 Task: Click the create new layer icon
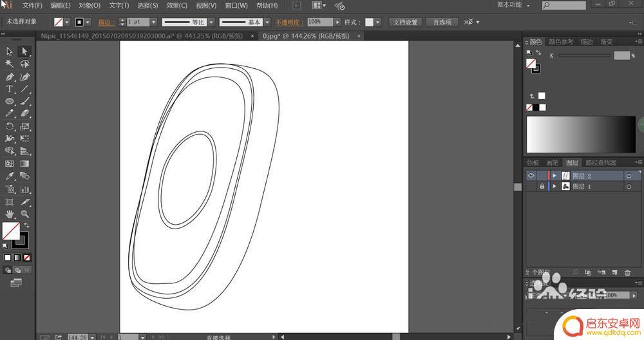click(614, 272)
